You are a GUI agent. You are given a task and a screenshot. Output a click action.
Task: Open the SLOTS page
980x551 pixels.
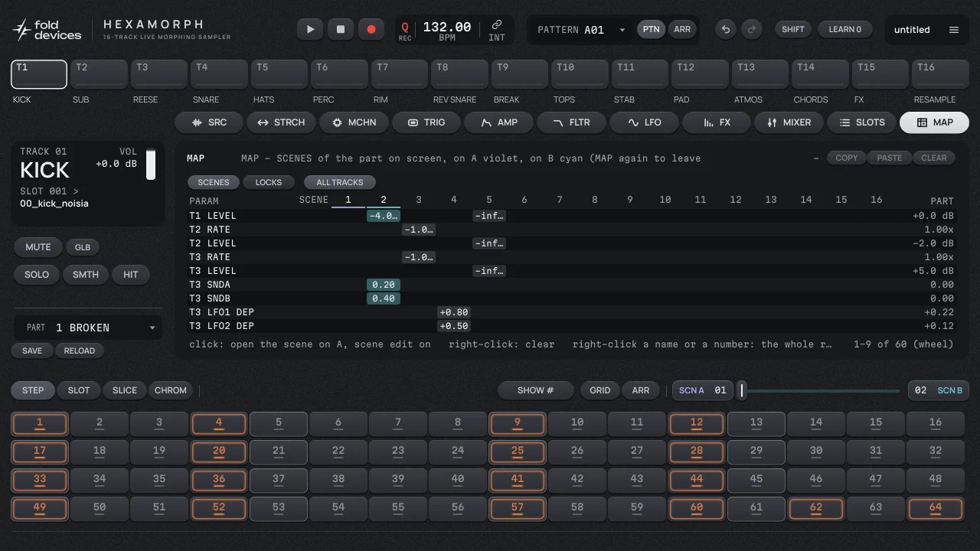coord(861,122)
